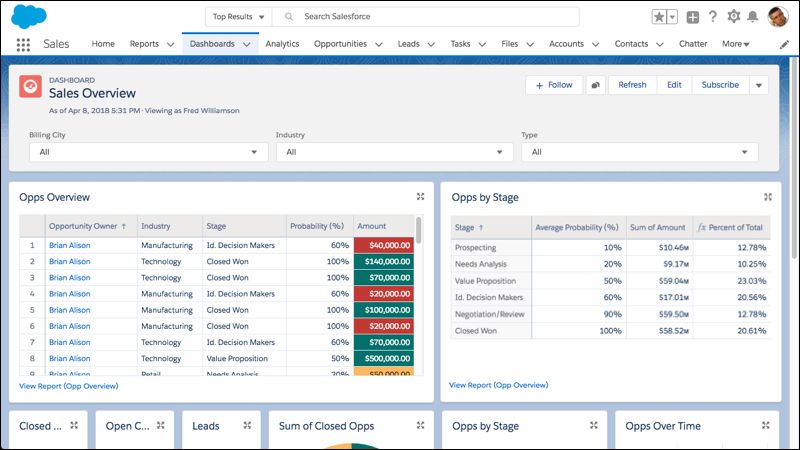Expand the Opps Overview widget
The height and width of the screenshot is (450, 800).
coord(420,196)
